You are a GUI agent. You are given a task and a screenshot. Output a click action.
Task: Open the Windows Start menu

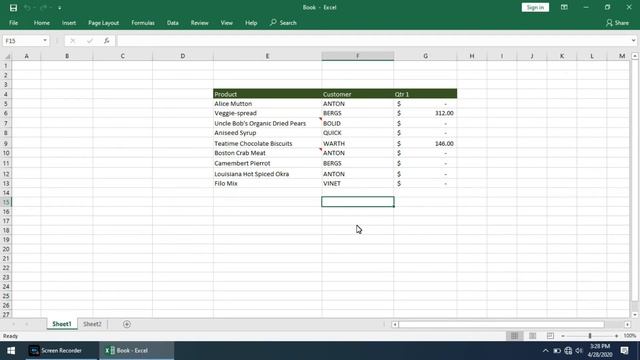tap(11, 351)
